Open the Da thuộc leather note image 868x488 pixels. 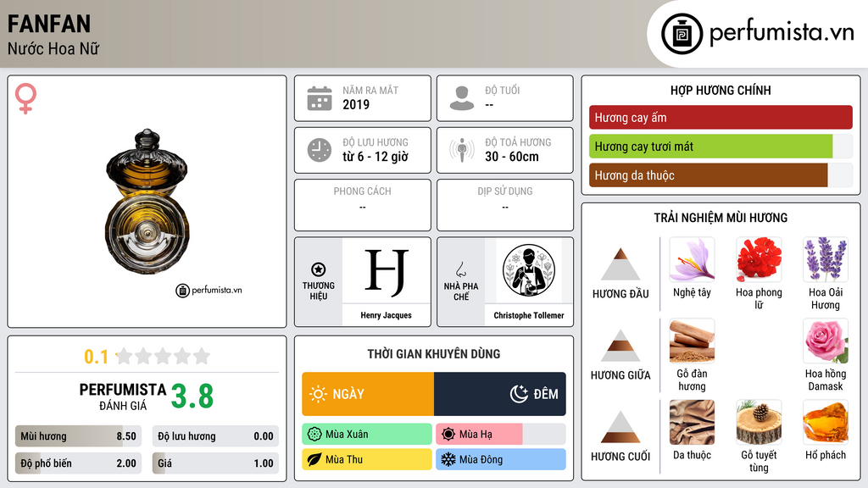[x=692, y=423]
